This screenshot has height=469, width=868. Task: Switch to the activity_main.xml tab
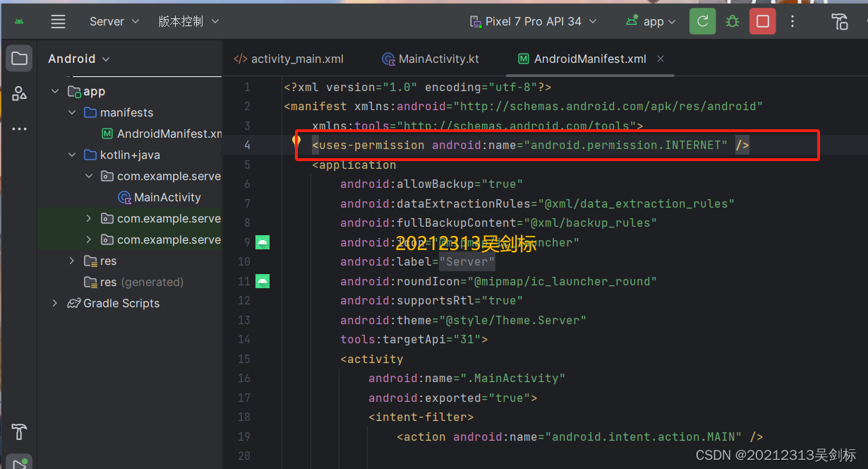[x=296, y=59]
